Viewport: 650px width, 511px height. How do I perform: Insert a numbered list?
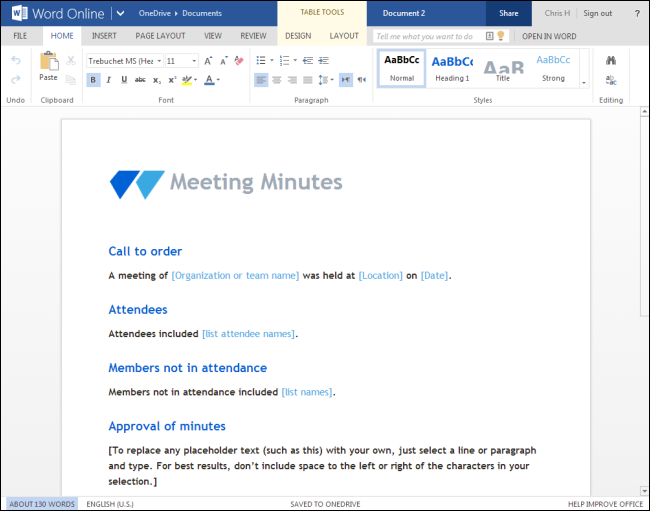coord(283,61)
